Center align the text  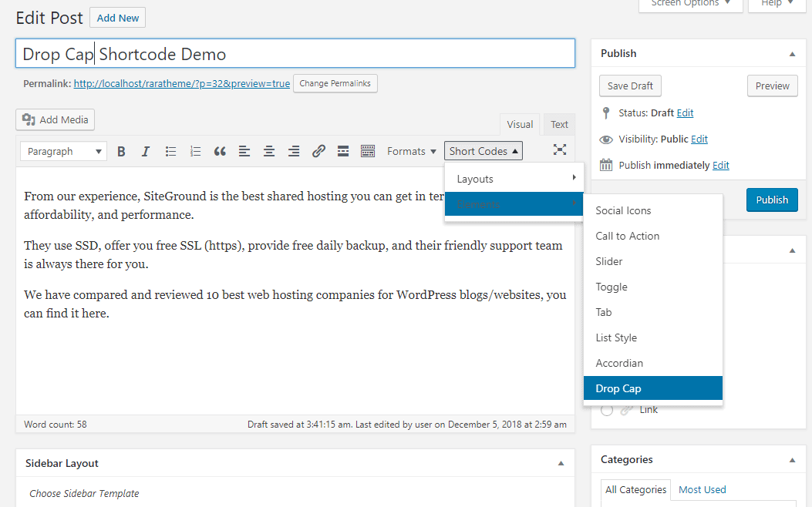(x=269, y=152)
